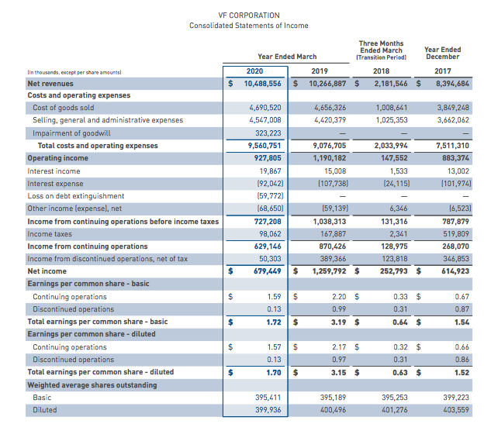Select the 2017 column year heading
Viewport: 491px width, 448px height.
click(442, 71)
